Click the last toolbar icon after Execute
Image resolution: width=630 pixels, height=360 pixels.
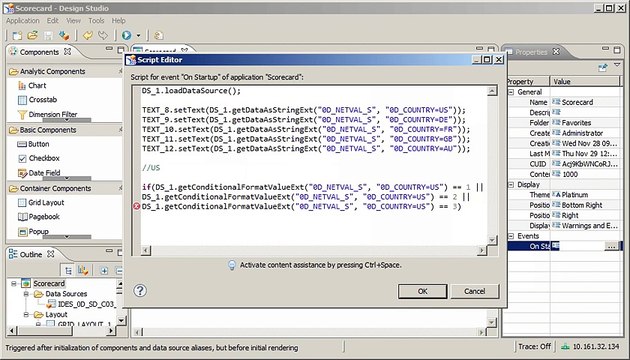tap(158, 35)
